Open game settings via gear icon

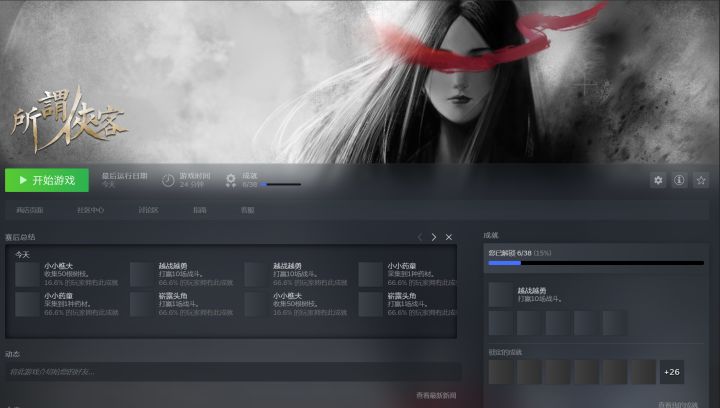(x=658, y=180)
